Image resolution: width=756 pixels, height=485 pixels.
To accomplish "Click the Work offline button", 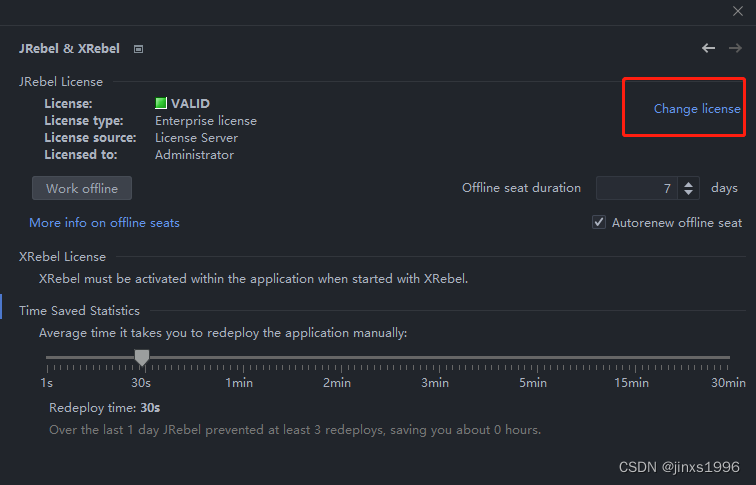I will (82, 188).
